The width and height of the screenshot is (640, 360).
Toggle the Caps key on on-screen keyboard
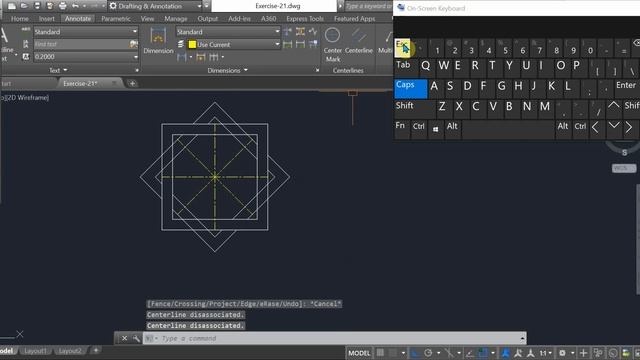pos(411,89)
